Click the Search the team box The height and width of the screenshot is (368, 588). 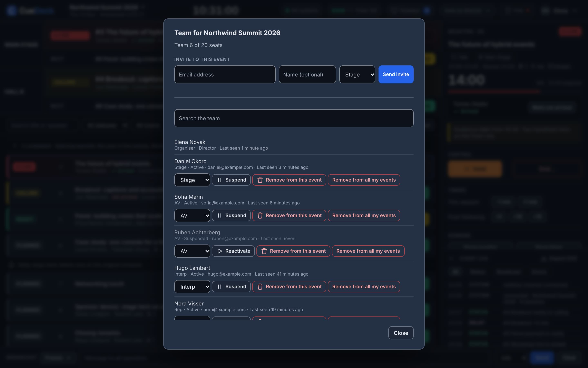click(x=294, y=118)
